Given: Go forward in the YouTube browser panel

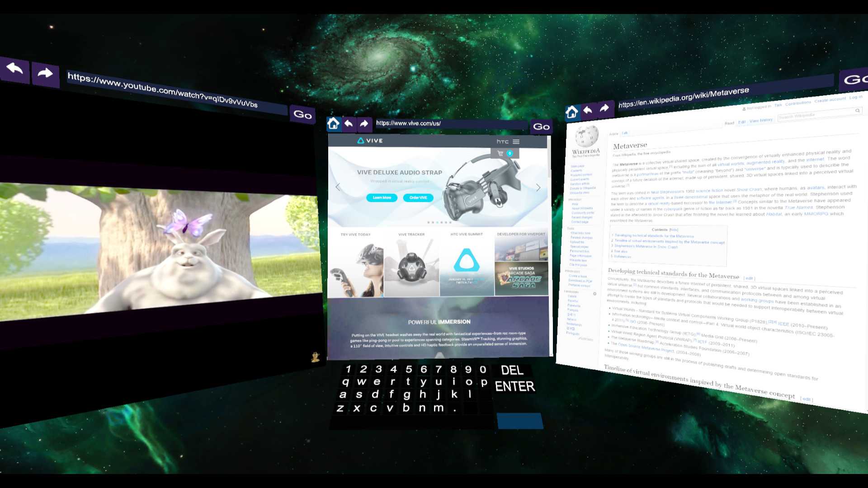Looking at the screenshot, I should pyautogui.click(x=45, y=74).
